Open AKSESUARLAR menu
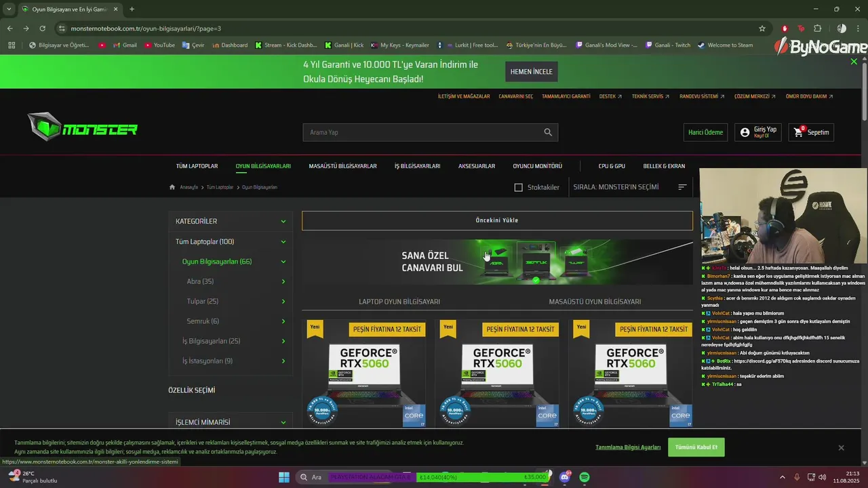This screenshot has width=868, height=488. tap(477, 166)
